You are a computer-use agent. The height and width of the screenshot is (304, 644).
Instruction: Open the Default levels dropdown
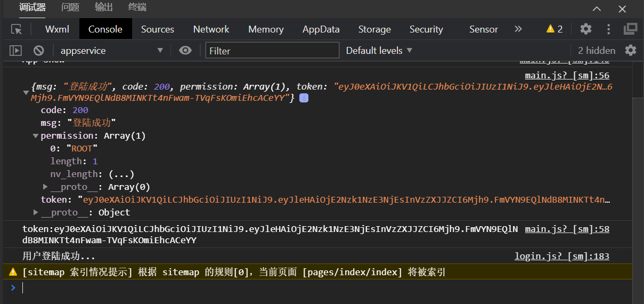pos(379,51)
